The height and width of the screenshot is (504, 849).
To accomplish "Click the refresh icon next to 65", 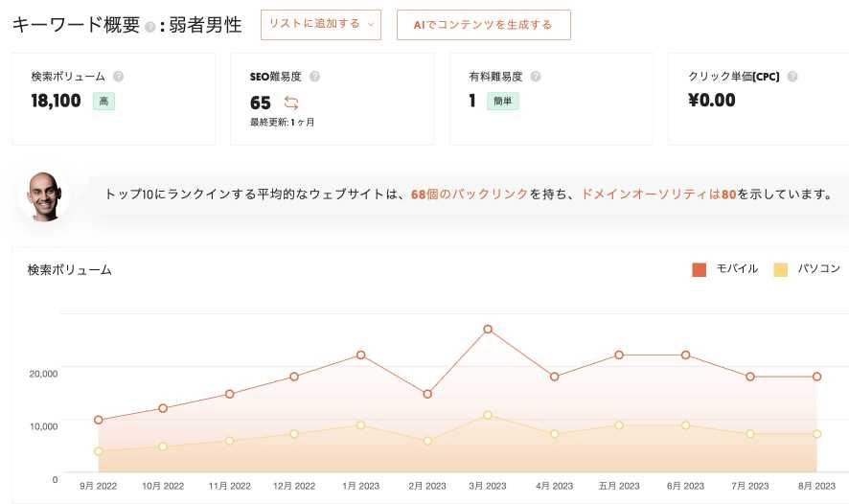I will pyautogui.click(x=291, y=103).
